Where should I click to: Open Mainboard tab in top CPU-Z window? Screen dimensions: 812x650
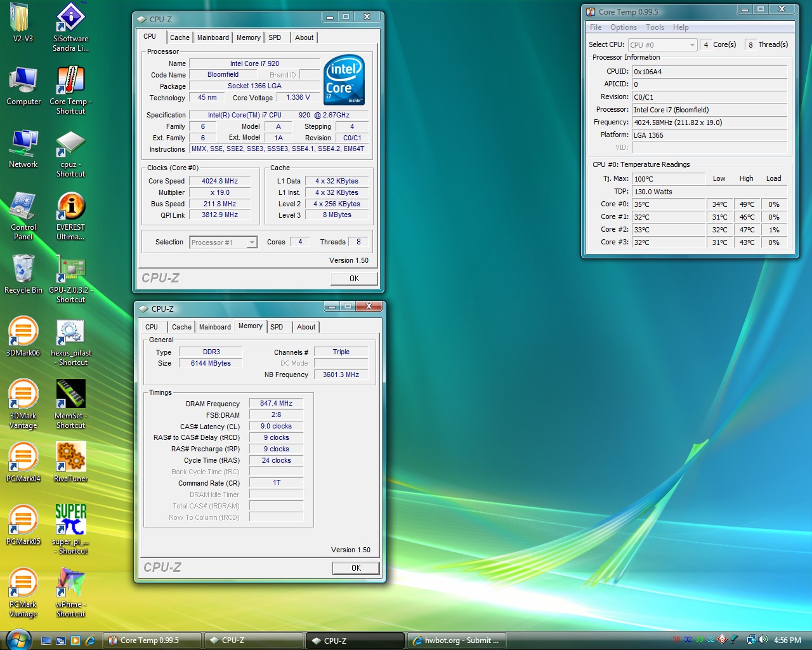[213, 37]
